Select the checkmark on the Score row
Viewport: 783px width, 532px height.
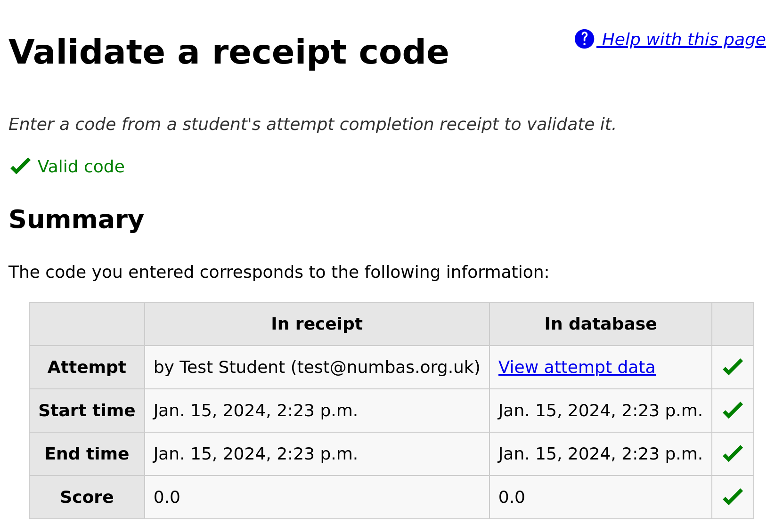pos(733,496)
